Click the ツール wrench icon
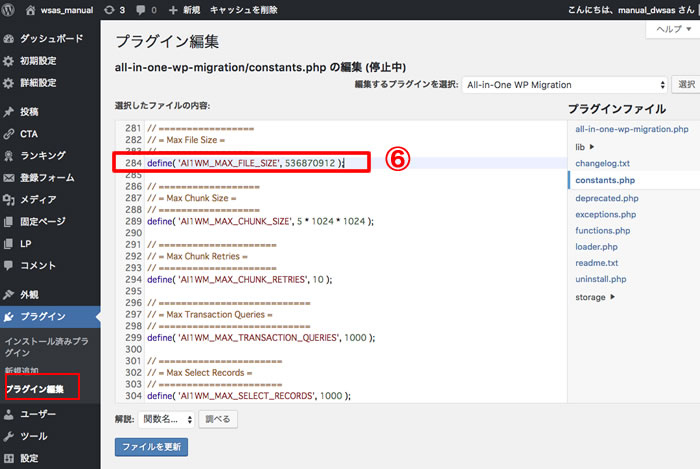This screenshot has height=469, width=700. click(x=8, y=436)
